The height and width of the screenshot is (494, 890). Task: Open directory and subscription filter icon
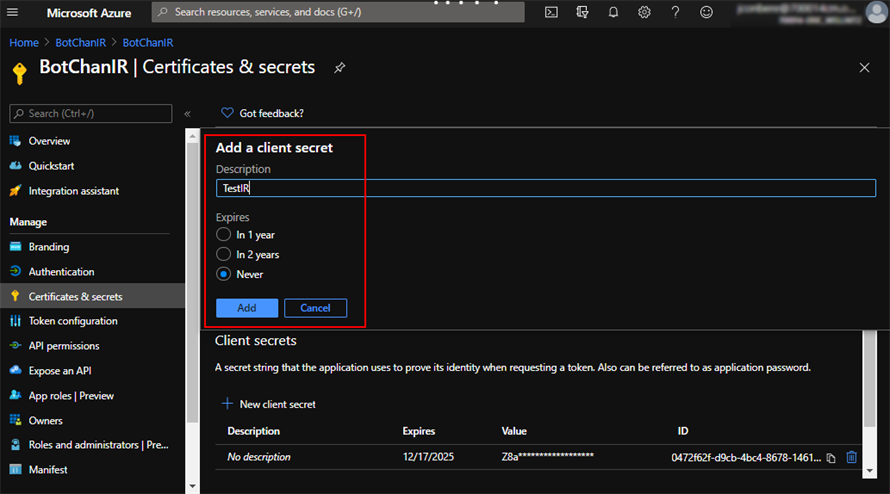coord(582,12)
